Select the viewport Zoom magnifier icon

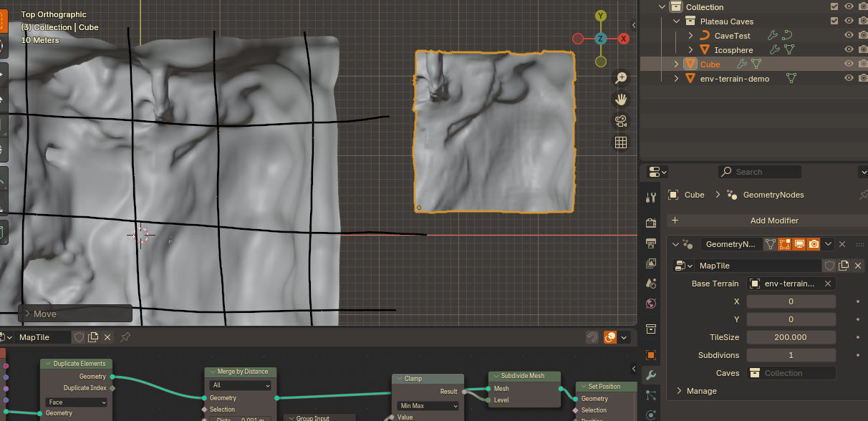click(621, 77)
